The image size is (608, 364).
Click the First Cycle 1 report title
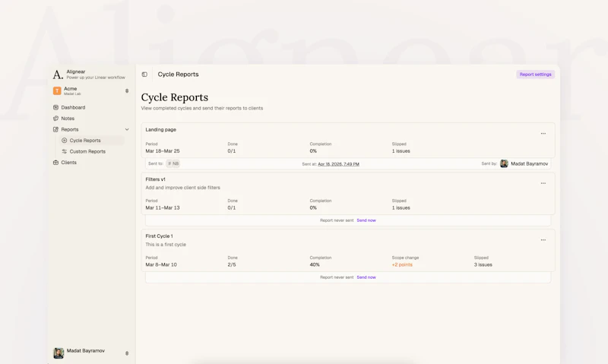tap(159, 236)
